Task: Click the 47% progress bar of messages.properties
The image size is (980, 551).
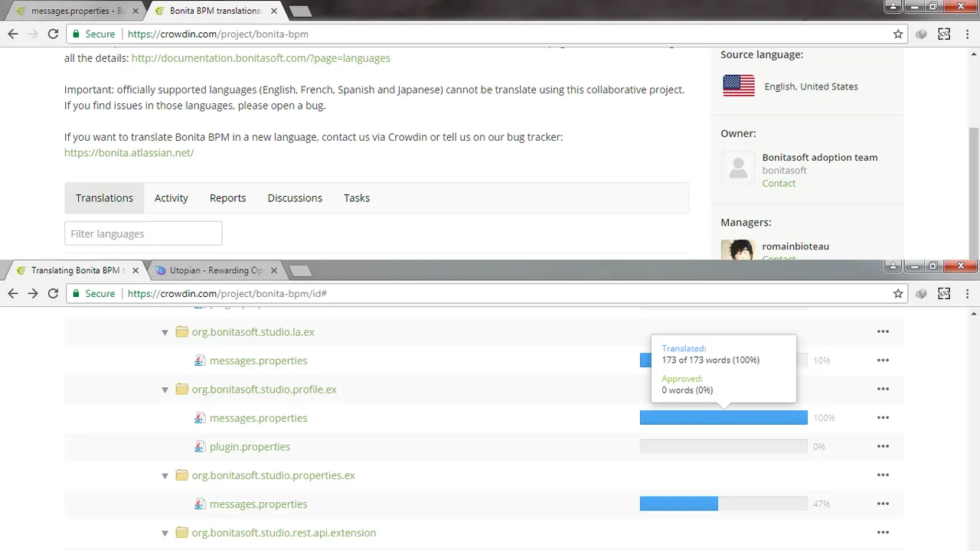Action: [724, 504]
